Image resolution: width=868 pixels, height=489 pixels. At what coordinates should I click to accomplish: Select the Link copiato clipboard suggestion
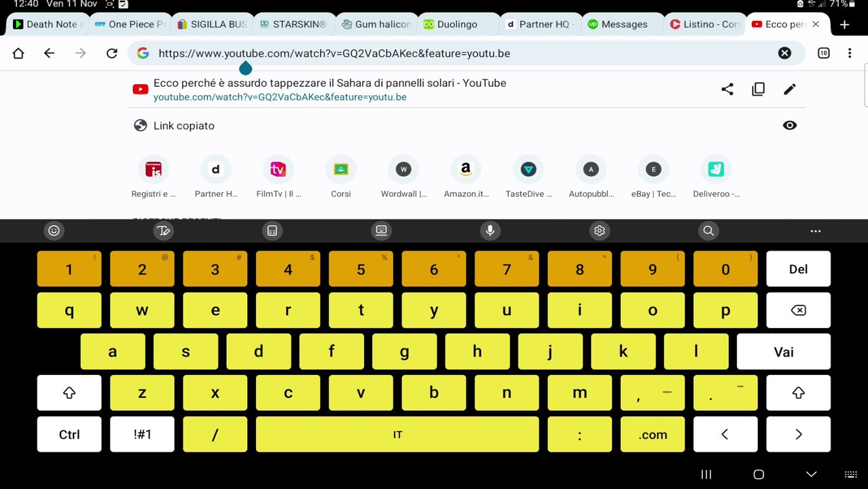[x=466, y=126]
